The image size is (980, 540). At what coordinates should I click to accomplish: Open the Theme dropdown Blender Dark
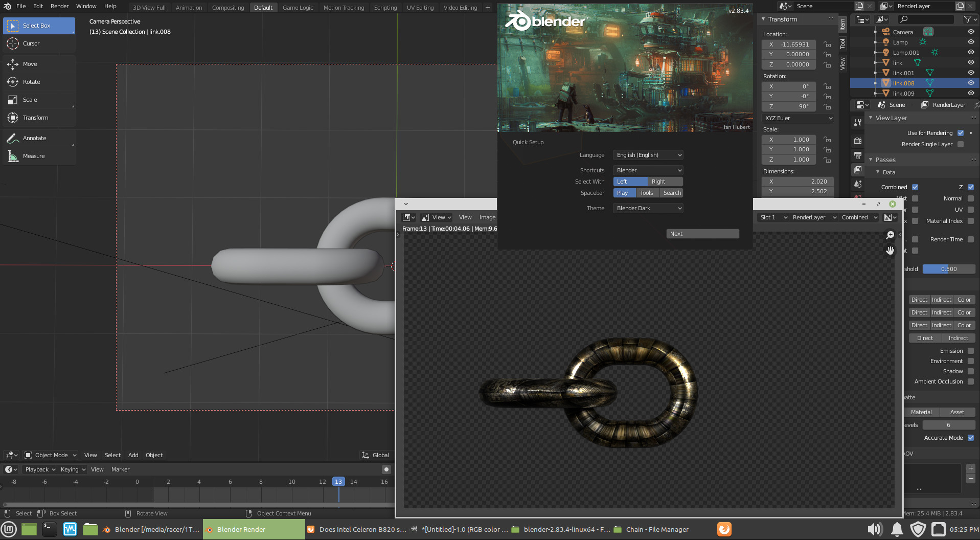[648, 208]
